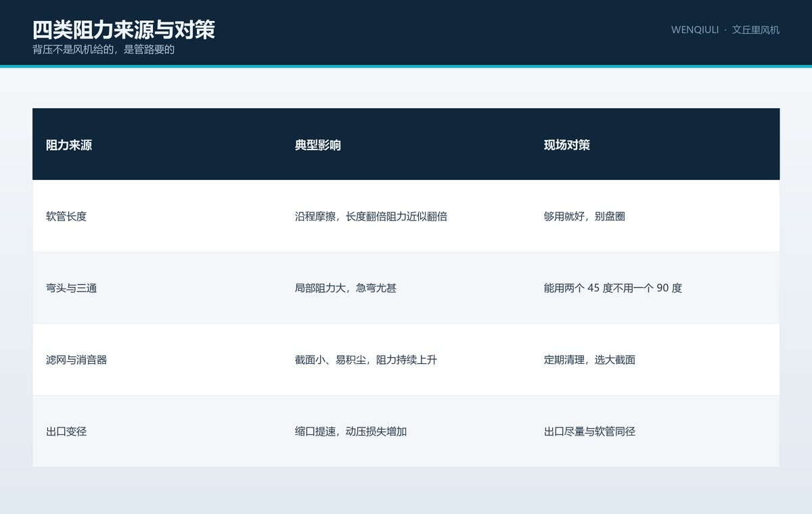The height and width of the screenshot is (514, 812).
Task: Click the cell 局部阻力大，急弯尤甚
Action: tap(406, 288)
